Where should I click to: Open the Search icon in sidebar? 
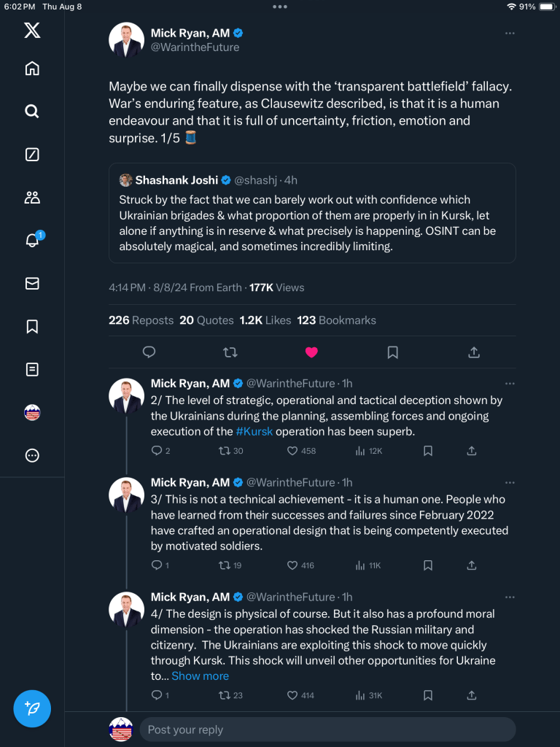tap(32, 112)
